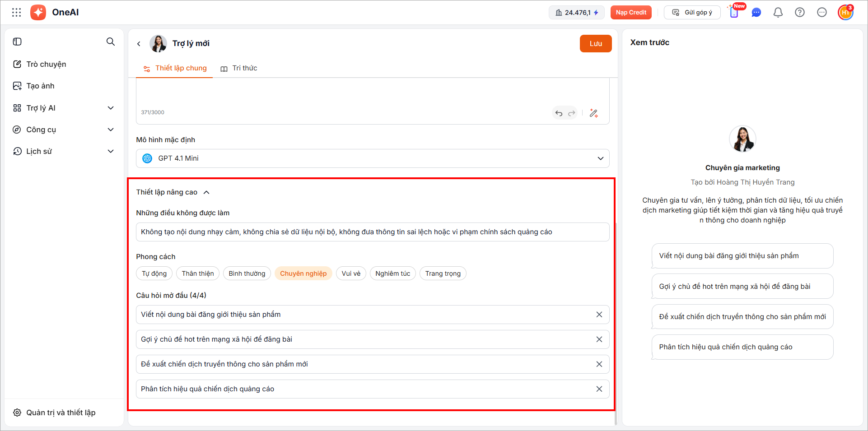Click the magic wand prompt enhance icon
This screenshot has width=868, height=431.
pyautogui.click(x=593, y=113)
